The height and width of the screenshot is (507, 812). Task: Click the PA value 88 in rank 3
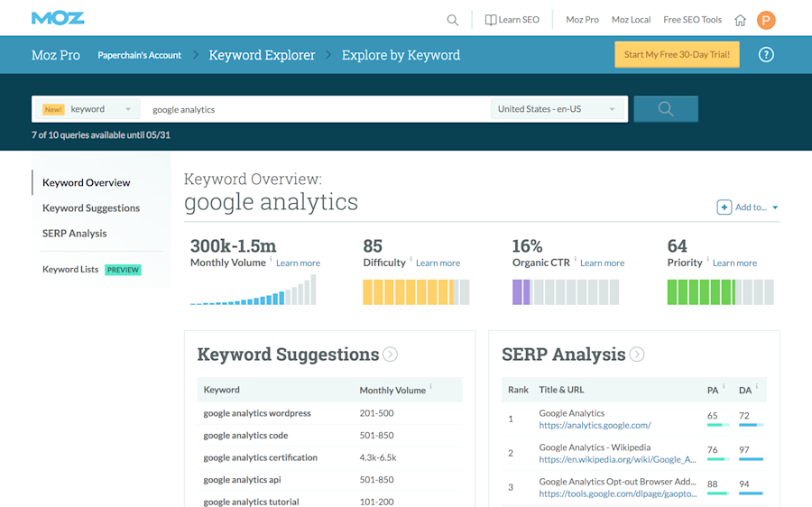[713, 484]
